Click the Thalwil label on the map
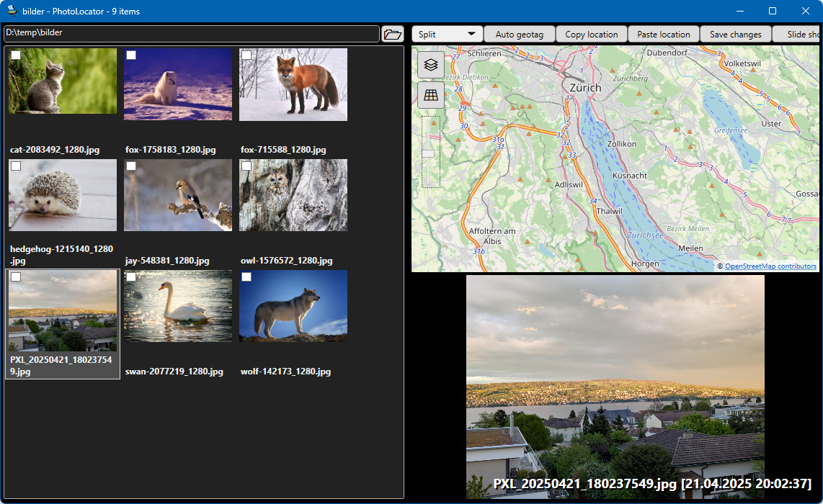Image resolution: width=823 pixels, height=504 pixels. [610, 211]
